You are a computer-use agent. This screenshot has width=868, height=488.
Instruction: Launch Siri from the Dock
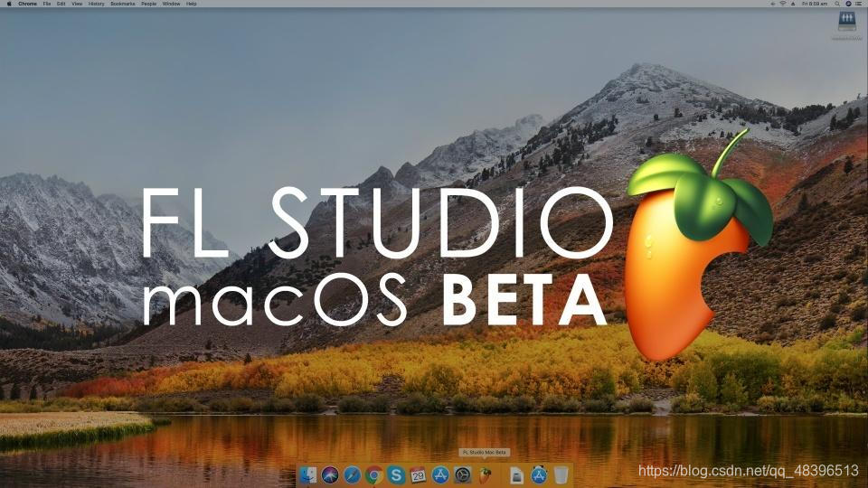coord(330,474)
